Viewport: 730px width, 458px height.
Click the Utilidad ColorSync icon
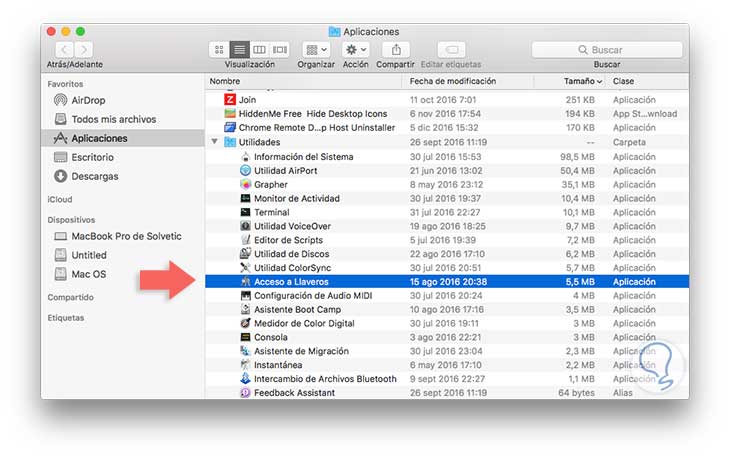[x=245, y=268]
